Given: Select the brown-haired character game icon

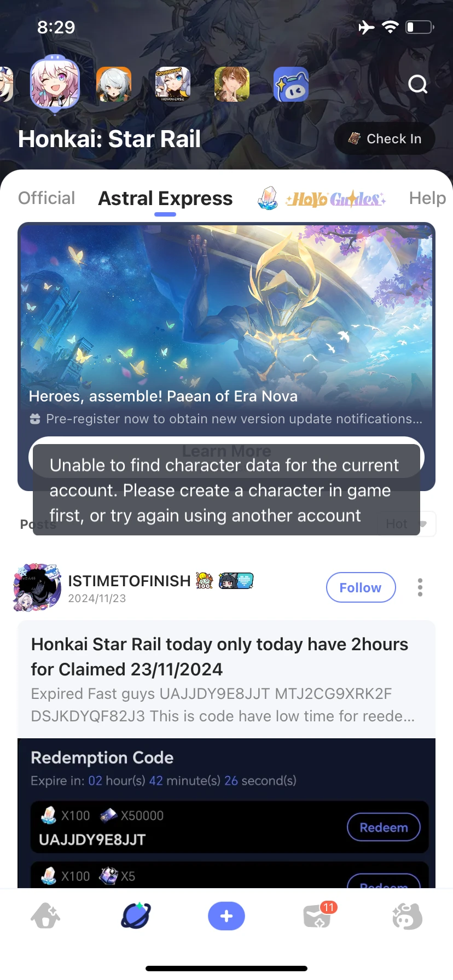Looking at the screenshot, I should tap(232, 84).
